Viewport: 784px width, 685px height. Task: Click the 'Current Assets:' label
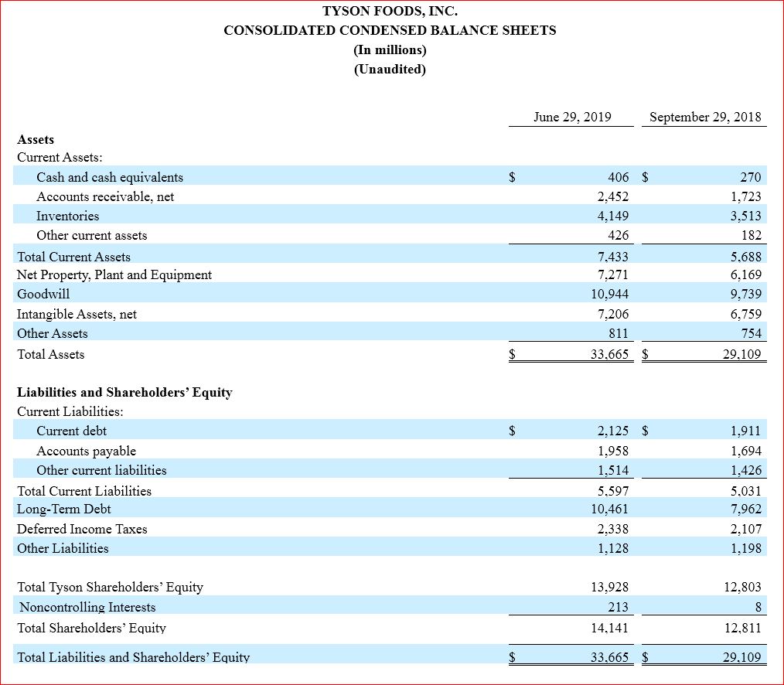point(60,158)
